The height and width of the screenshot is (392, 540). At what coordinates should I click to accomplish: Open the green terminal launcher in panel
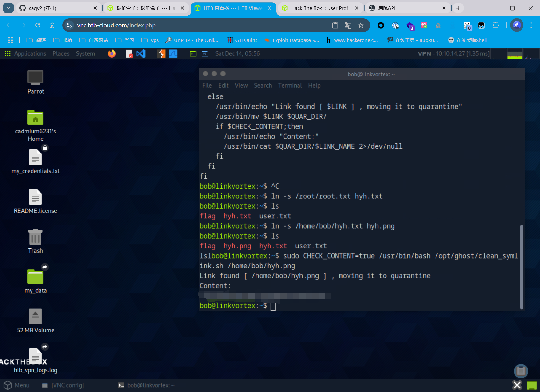(x=193, y=53)
